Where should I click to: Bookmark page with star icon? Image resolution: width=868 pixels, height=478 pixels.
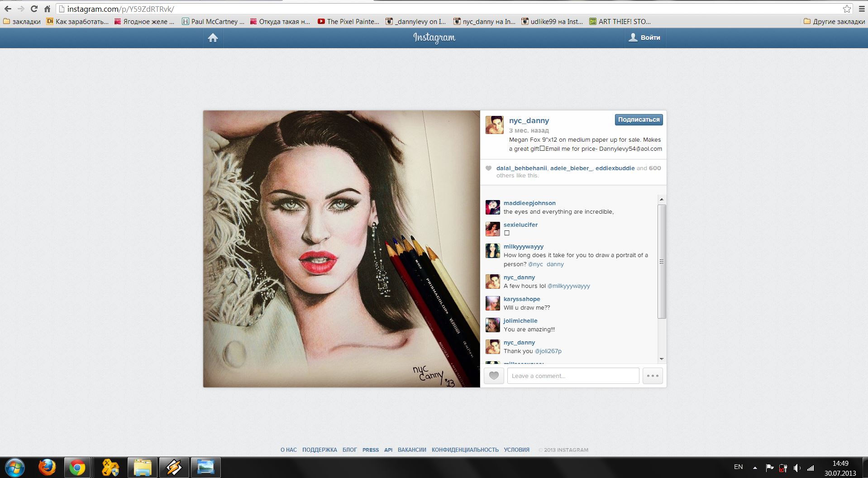847,9
